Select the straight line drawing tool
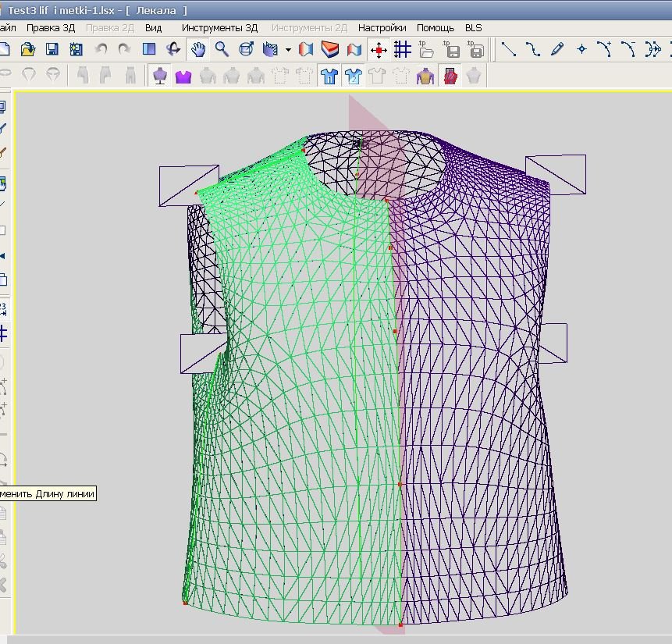This screenshot has width=672, height=644. tap(509, 50)
